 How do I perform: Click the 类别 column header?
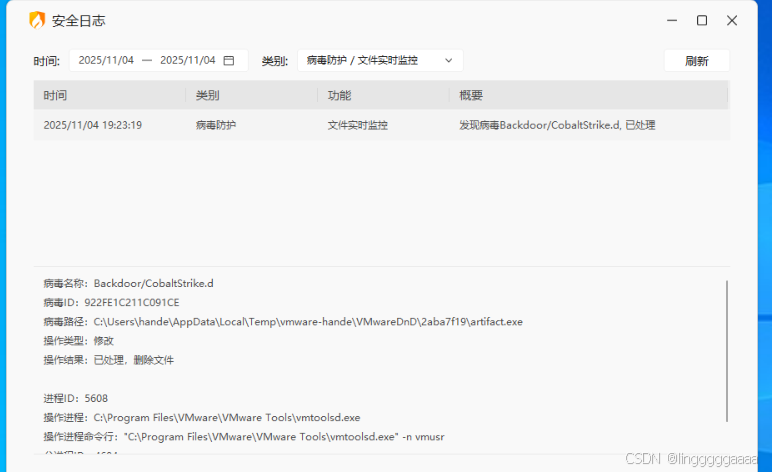coord(207,95)
